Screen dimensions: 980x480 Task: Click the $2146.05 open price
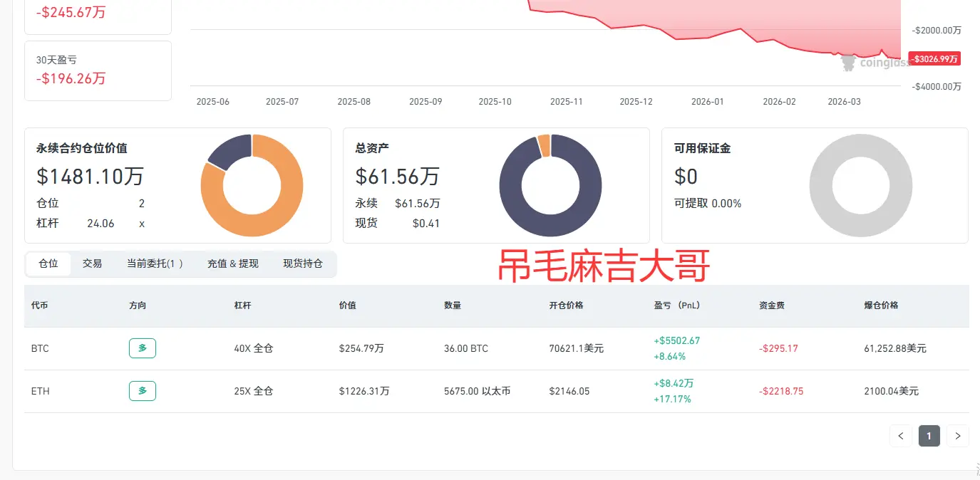pos(569,392)
